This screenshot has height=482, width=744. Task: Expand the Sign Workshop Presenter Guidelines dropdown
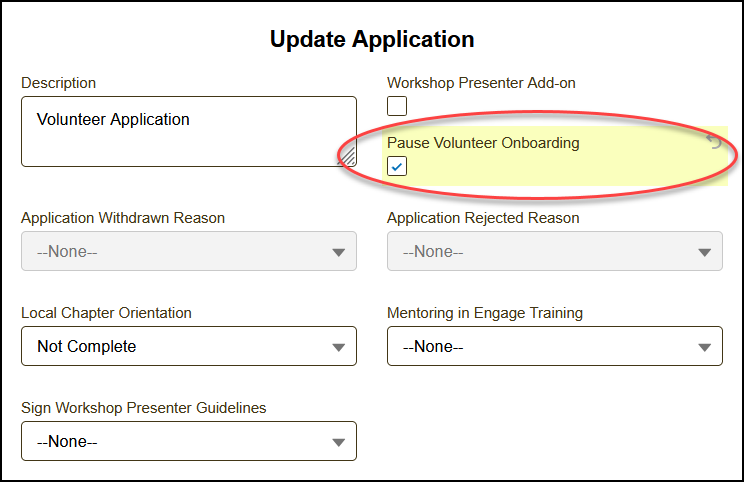(x=188, y=441)
